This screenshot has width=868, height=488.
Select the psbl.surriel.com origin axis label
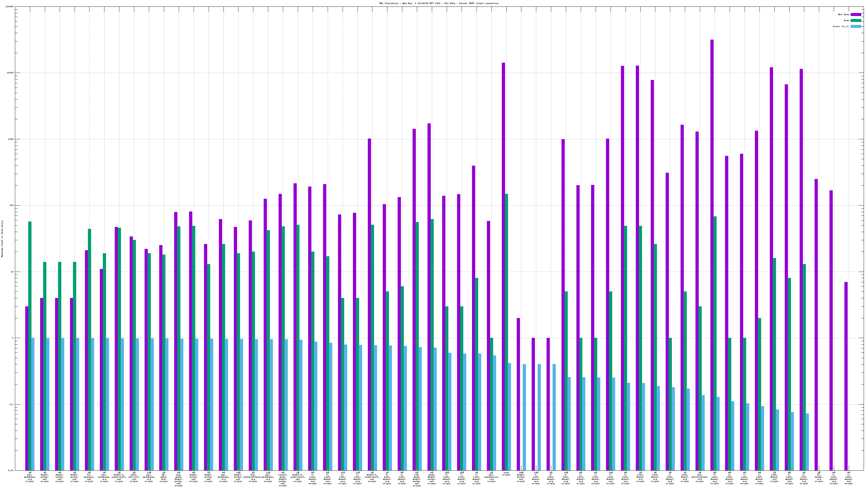click(134, 477)
